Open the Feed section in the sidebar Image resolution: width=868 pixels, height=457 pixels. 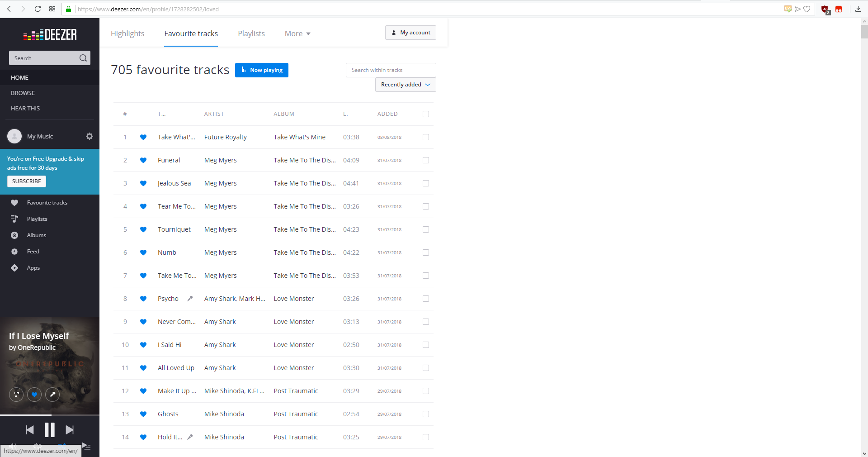pos(14,252)
